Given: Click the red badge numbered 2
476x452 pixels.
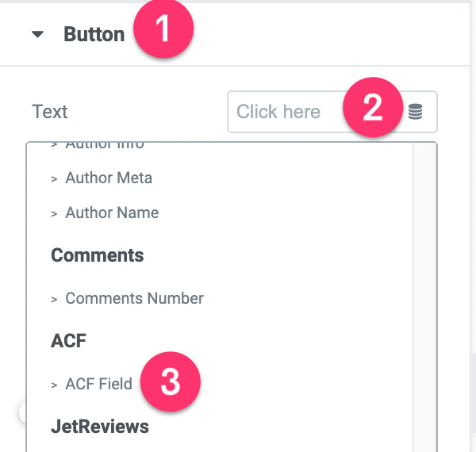Looking at the screenshot, I should click(x=373, y=109).
